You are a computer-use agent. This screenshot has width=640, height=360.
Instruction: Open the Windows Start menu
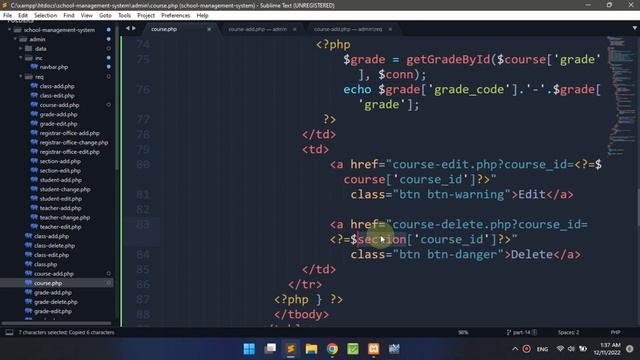[x=249, y=349]
